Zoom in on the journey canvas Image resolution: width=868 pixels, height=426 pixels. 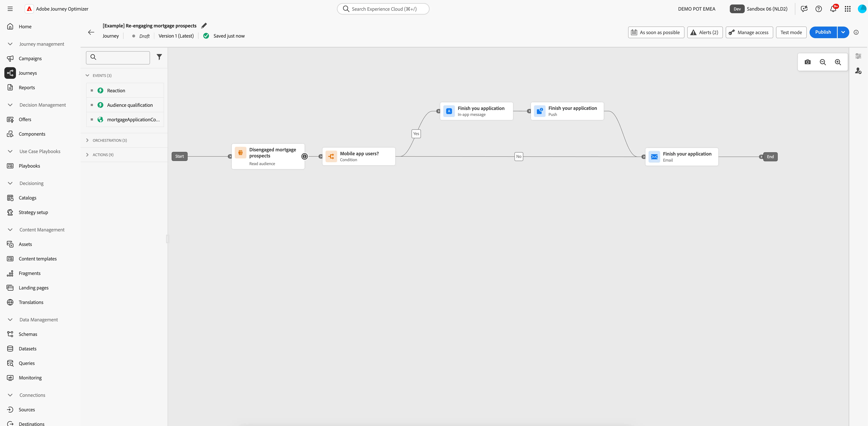838,62
